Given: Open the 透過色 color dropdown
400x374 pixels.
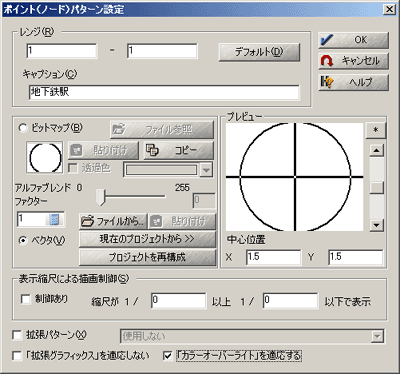Looking at the screenshot, I should point(206,170).
